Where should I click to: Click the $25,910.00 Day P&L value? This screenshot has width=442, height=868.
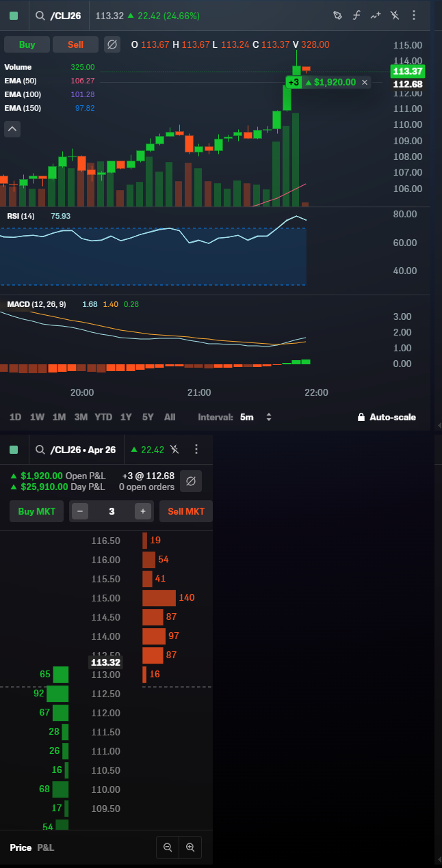[44, 487]
